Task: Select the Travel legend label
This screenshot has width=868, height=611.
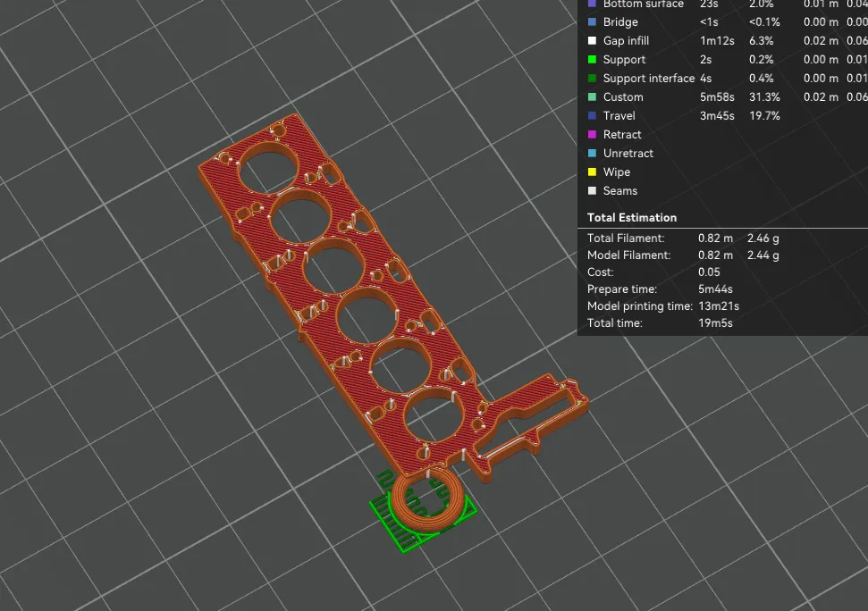Action: tap(619, 116)
